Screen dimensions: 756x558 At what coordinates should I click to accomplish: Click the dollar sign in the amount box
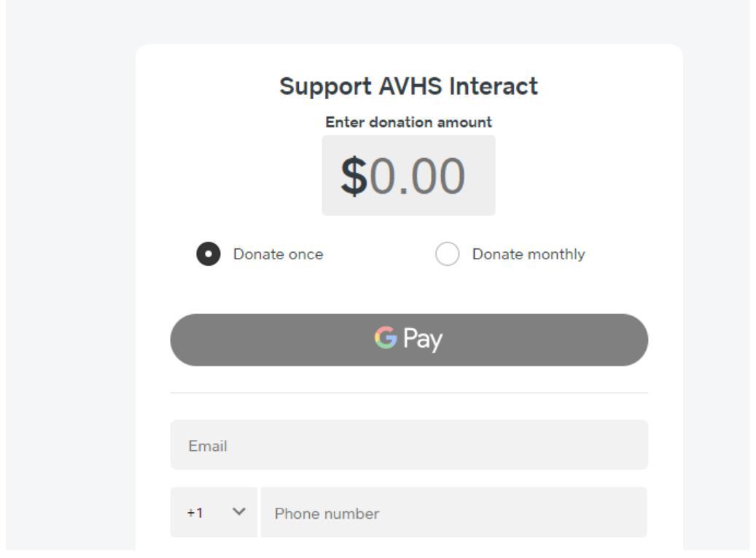tap(354, 176)
